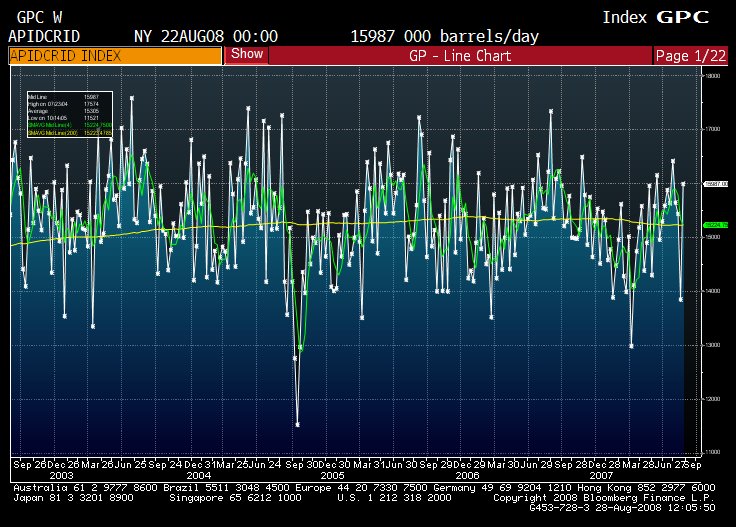Screen dimensions: 736x527
Task: Click the Dec 26 date axis label
Action: pyautogui.click(x=64, y=465)
